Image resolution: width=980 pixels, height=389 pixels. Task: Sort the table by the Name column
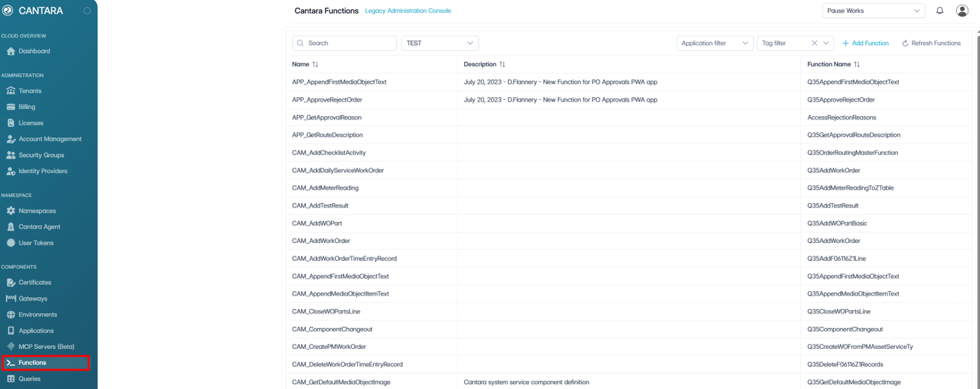coord(315,65)
